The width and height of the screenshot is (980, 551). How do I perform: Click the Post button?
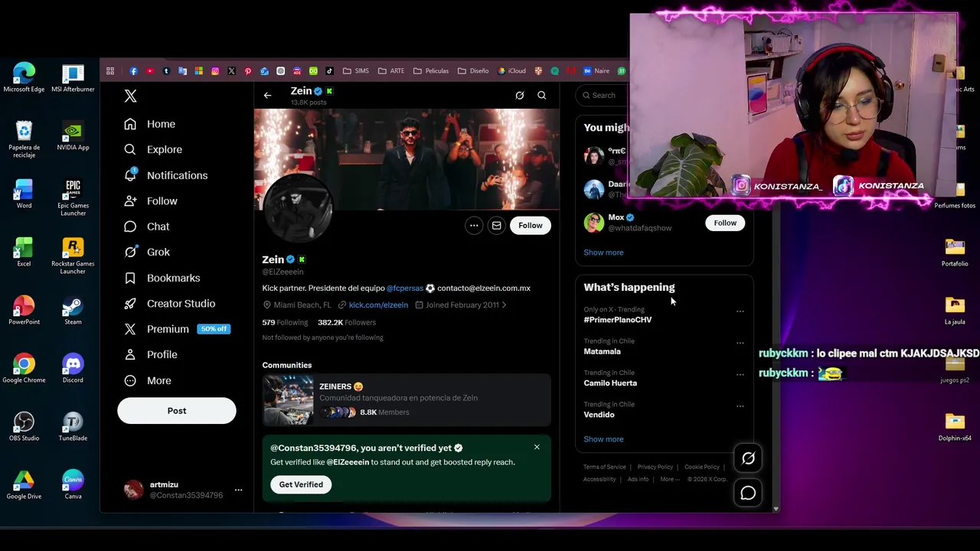(x=177, y=411)
